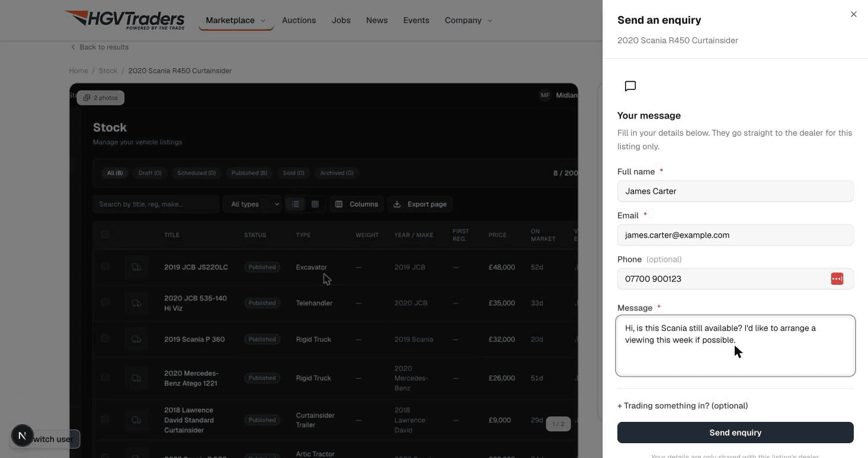Click the HGVTraders logo
Viewport: 868px width, 458px height.
125,20
